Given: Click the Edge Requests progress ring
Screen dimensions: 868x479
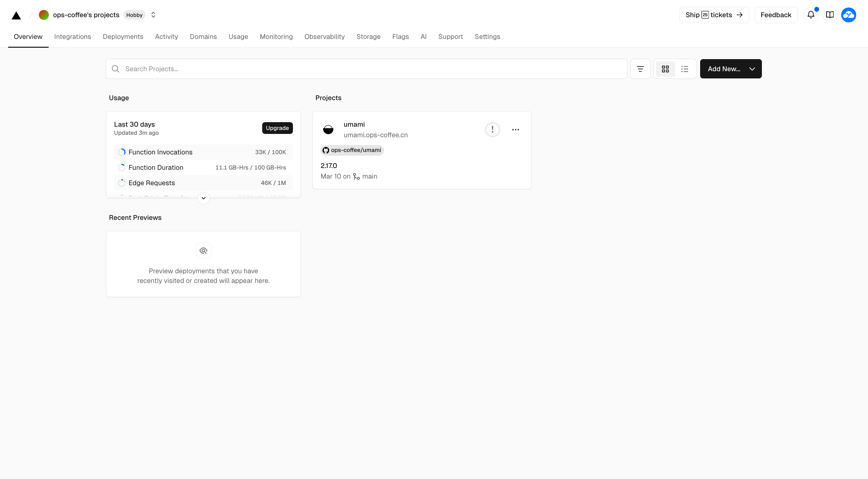Looking at the screenshot, I should tap(122, 183).
